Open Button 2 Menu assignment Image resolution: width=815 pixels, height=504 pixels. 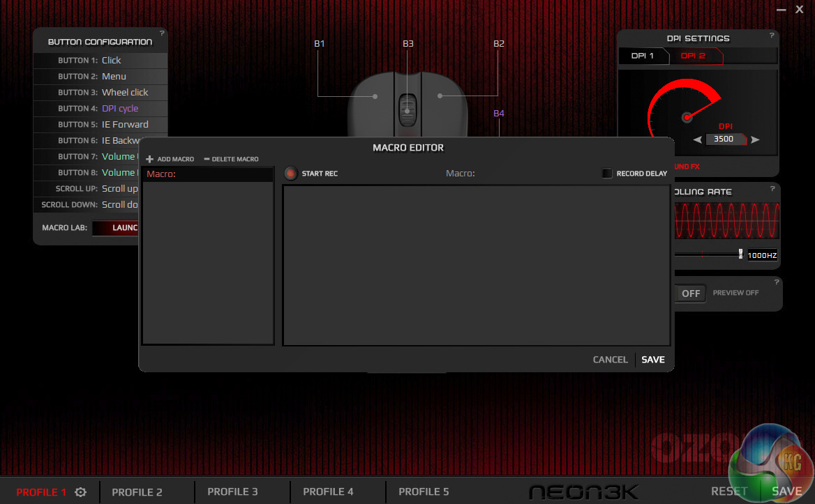click(100, 76)
